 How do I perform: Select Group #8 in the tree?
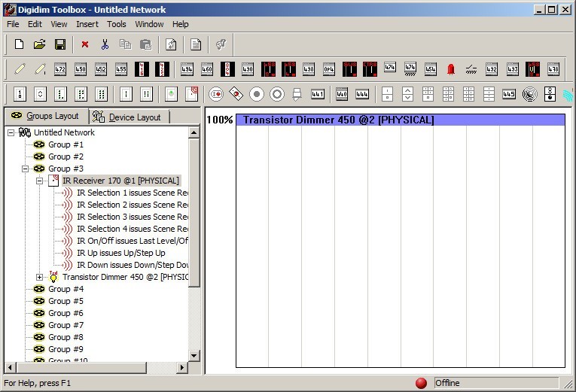66,337
